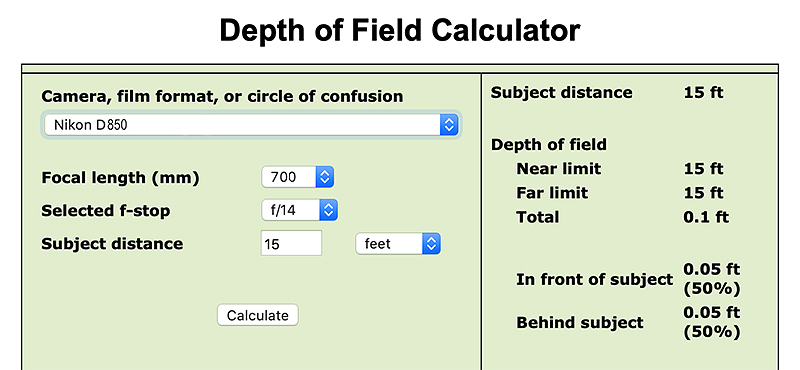Click the focal length blue arrow icon

coord(325,177)
